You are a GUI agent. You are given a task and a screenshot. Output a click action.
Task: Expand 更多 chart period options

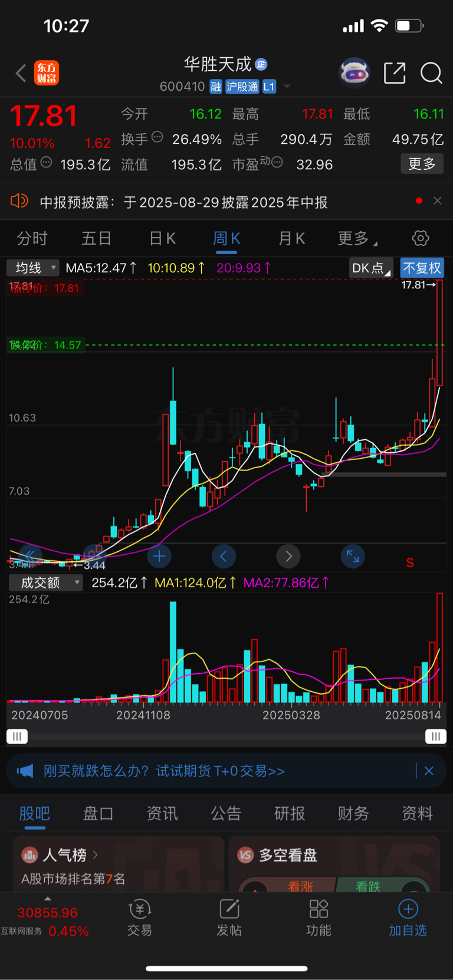[x=357, y=238]
